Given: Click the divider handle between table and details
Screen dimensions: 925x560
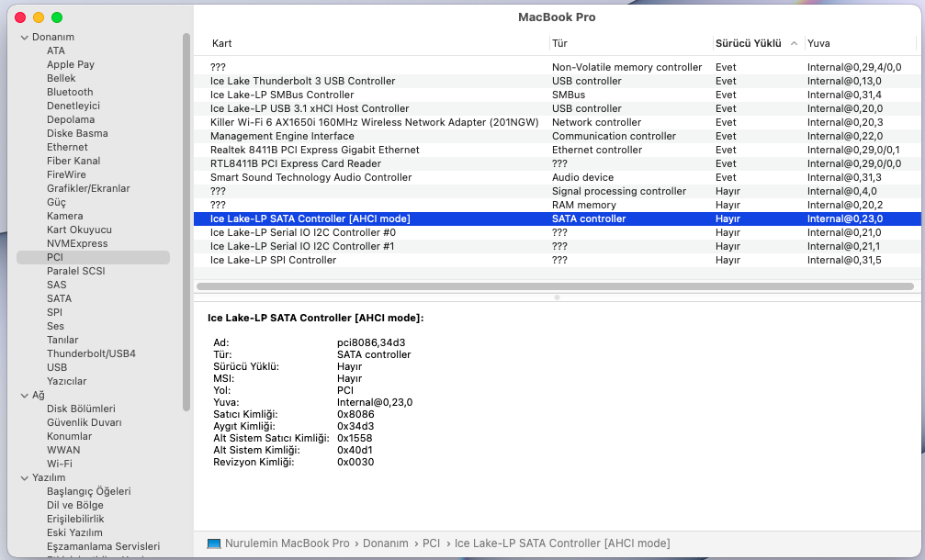Looking at the screenshot, I should point(555,297).
